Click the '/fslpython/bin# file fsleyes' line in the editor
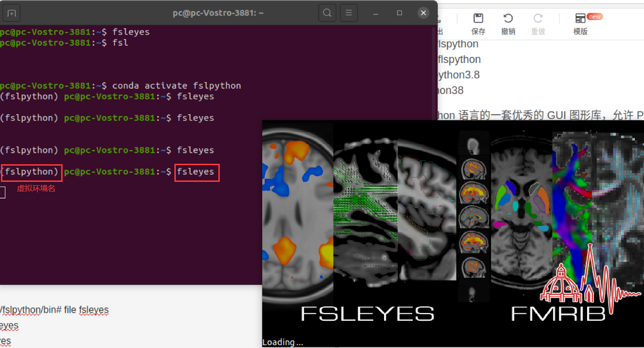This screenshot has height=348, width=644. pos(54,310)
